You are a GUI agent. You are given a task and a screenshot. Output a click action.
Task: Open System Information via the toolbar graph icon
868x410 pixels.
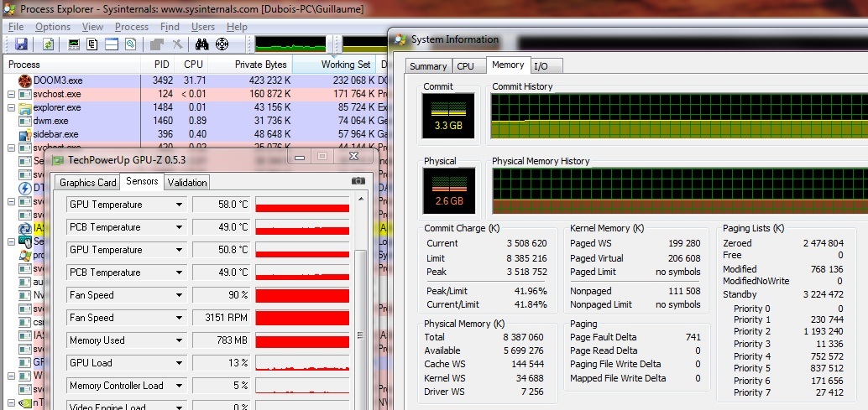75,44
